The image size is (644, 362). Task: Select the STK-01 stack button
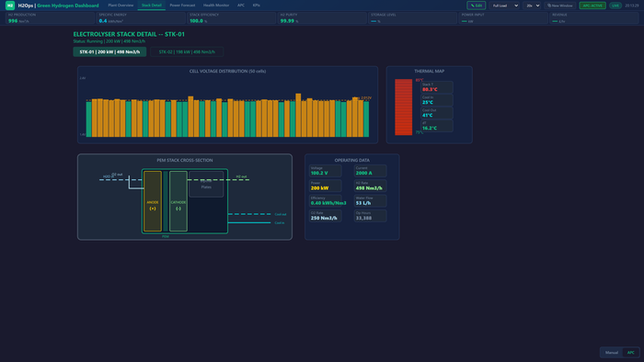pyautogui.click(x=109, y=52)
